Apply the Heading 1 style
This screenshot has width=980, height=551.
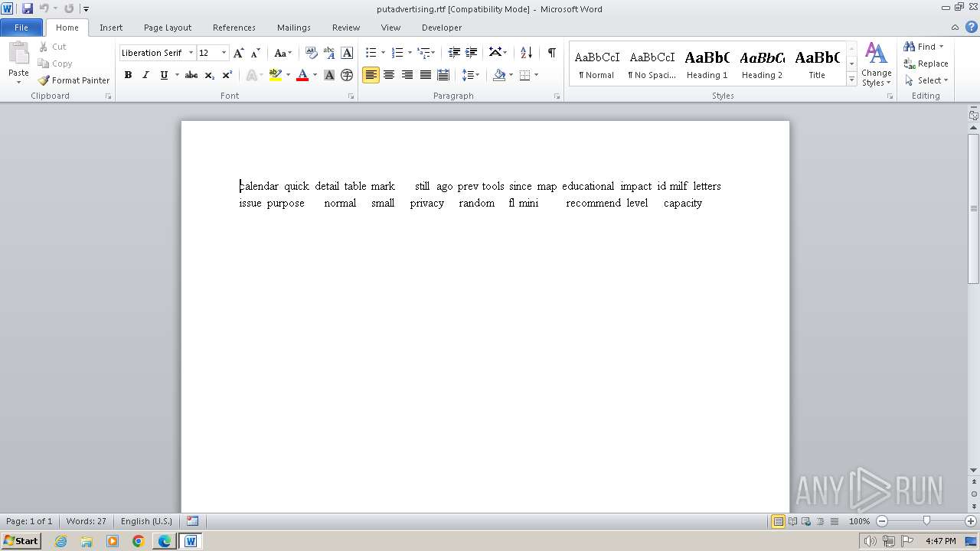click(707, 64)
